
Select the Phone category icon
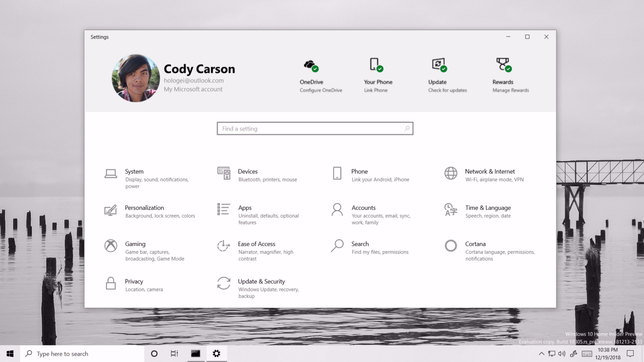pyautogui.click(x=337, y=173)
